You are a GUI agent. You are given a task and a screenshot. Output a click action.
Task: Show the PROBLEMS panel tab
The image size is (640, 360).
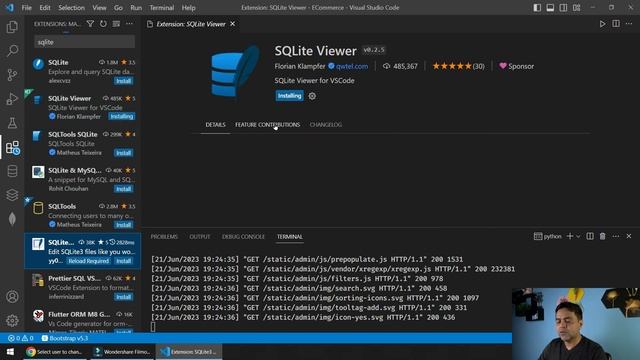click(x=164, y=237)
